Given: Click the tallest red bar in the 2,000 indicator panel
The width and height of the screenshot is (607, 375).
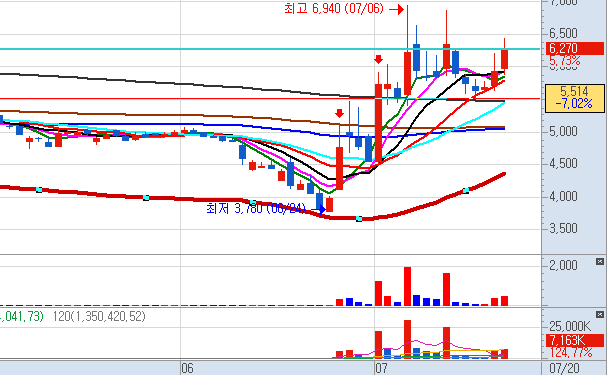Looking at the screenshot, I should coord(407,286).
